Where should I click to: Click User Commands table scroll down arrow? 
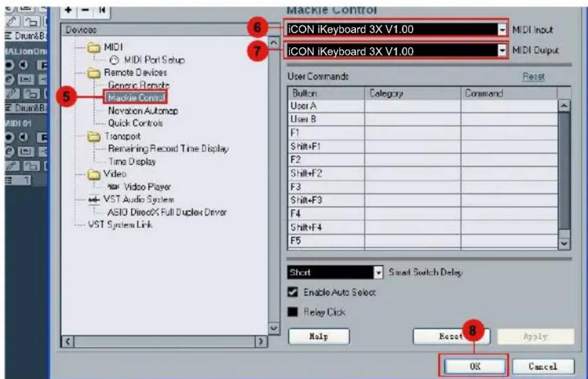[x=564, y=243]
